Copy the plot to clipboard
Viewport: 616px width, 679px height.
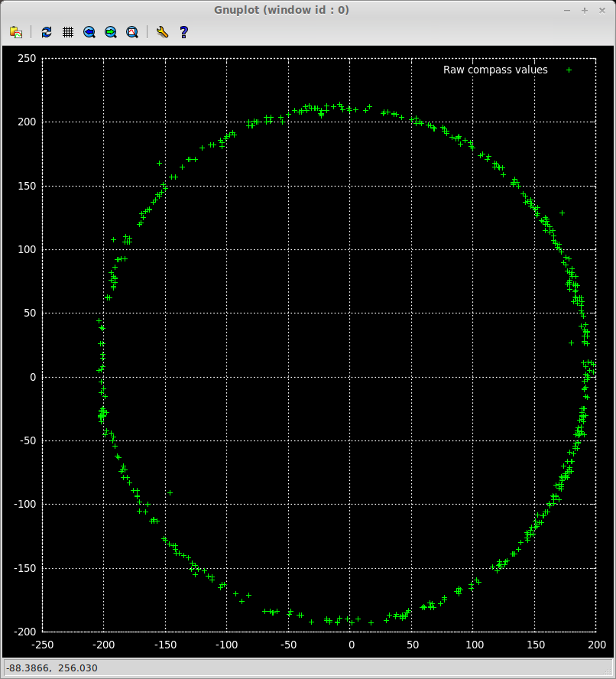[x=15, y=32]
